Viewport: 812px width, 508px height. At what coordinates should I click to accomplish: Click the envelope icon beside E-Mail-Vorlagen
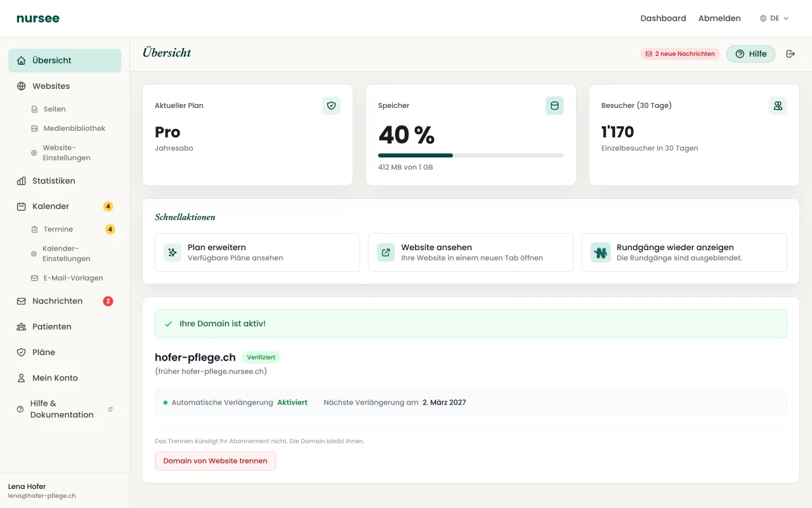[34, 278]
